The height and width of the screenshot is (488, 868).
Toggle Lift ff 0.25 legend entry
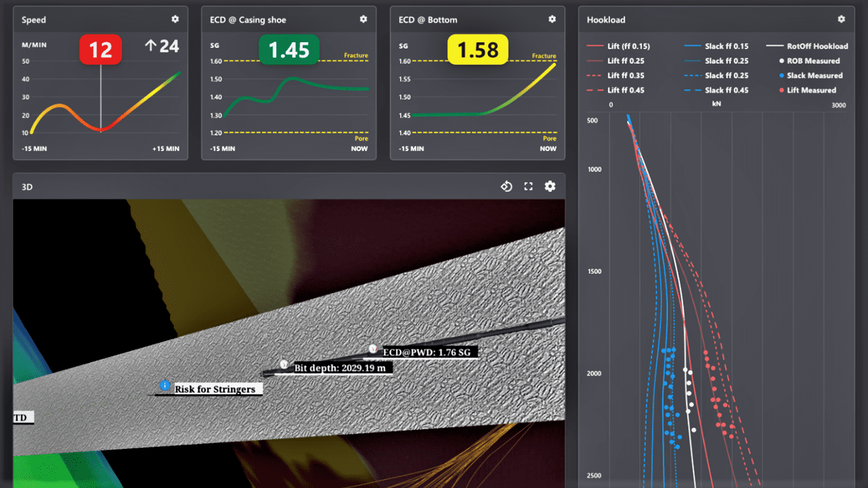[616, 61]
